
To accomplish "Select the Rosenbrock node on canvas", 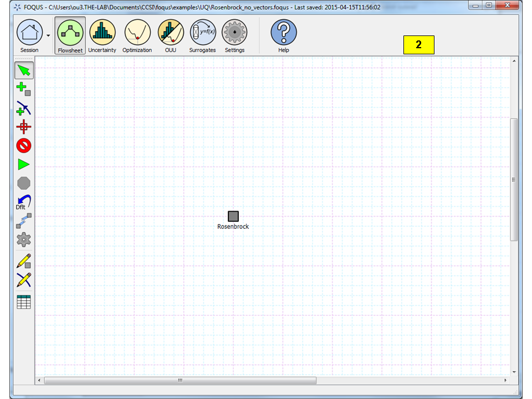I will click(x=233, y=216).
